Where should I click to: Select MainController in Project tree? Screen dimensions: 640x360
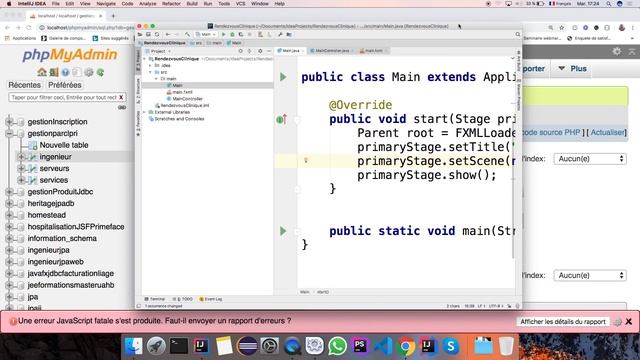187,99
